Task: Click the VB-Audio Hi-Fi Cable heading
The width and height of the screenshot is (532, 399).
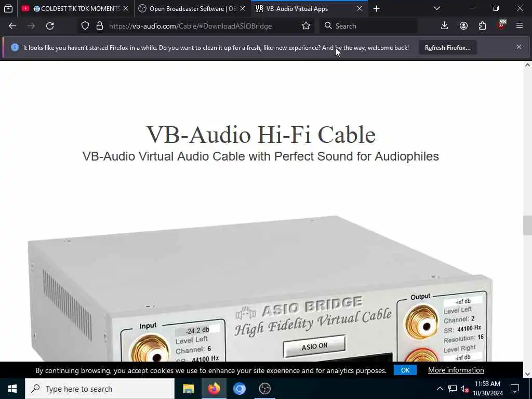Action: (261, 135)
